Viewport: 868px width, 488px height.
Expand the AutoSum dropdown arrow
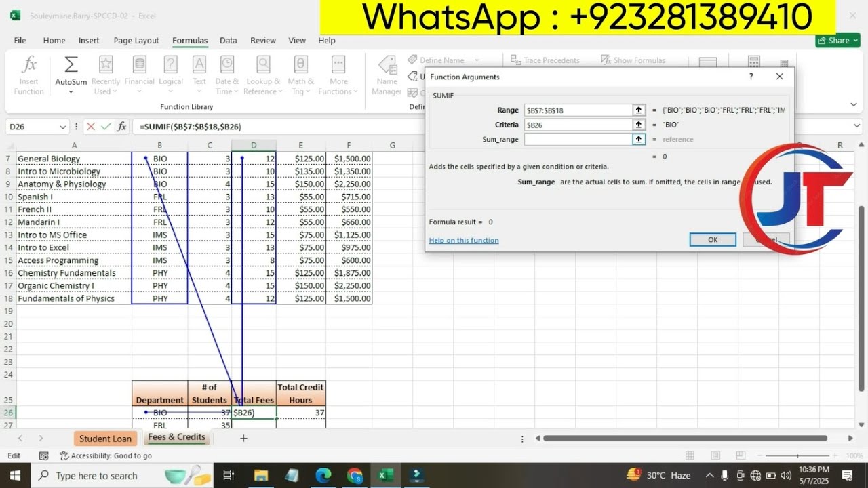pyautogui.click(x=71, y=91)
